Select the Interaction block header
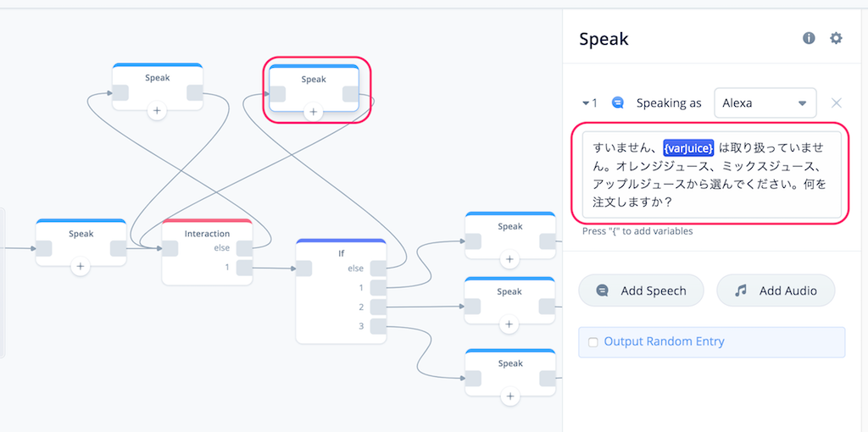Viewport: 868px width, 432px height. tap(207, 234)
